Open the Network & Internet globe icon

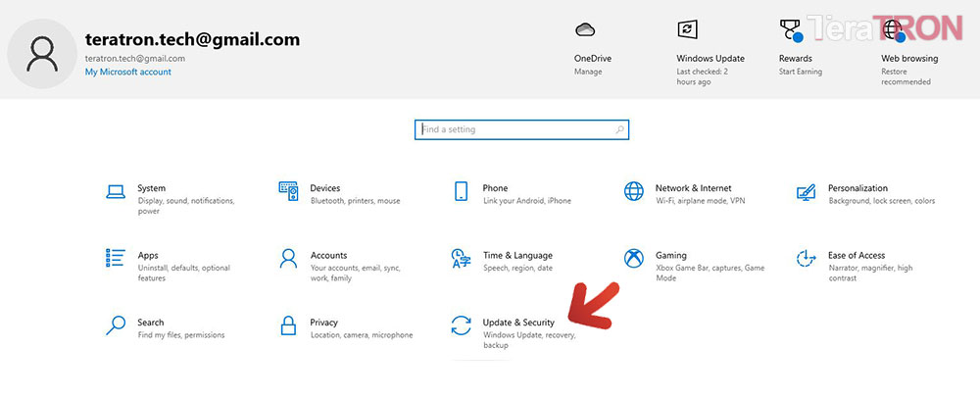pos(634,191)
